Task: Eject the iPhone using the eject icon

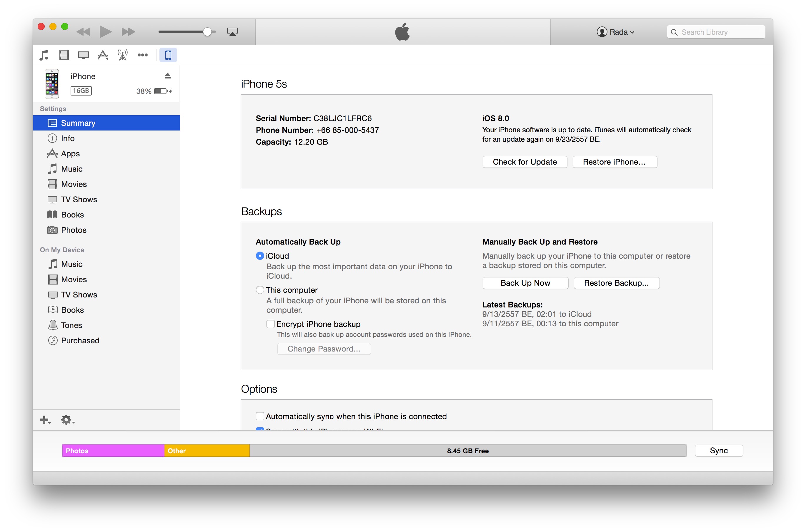Action: [x=168, y=75]
